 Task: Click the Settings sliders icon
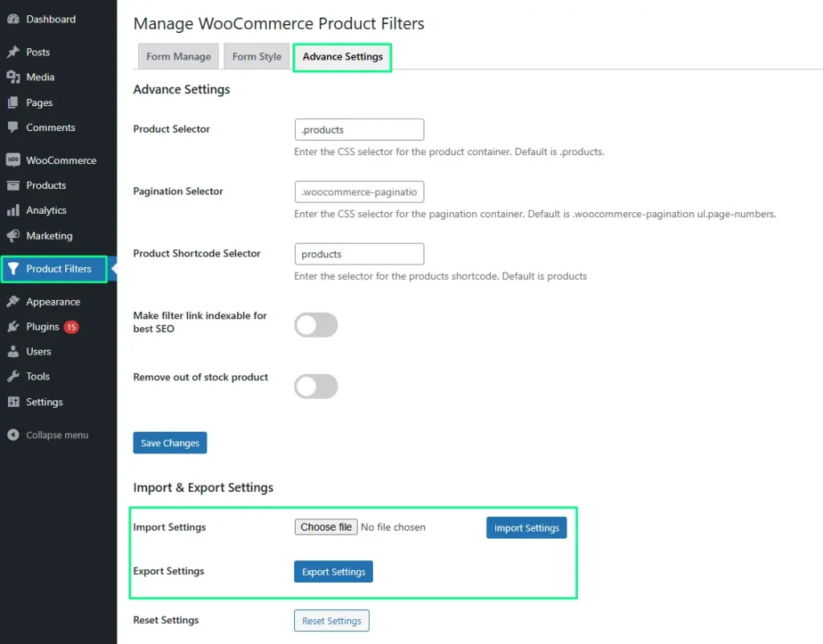point(13,402)
